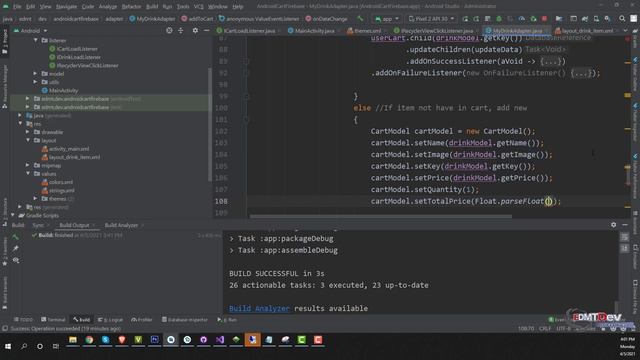Click the red Stop button in toolbar
The height and width of the screenshot is (360, 640).
tap(544, 19)
